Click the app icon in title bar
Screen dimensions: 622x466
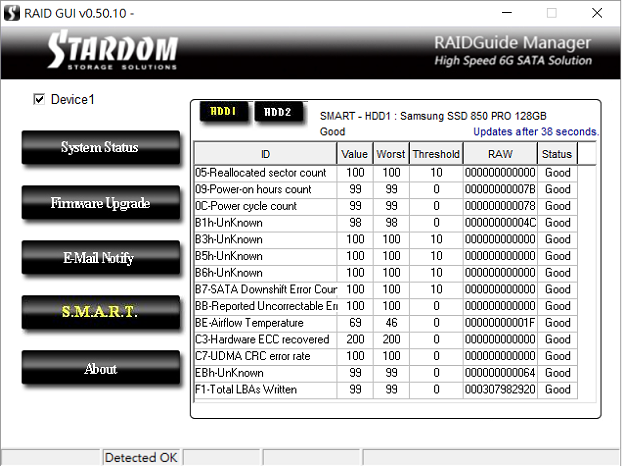coord(13,13)
